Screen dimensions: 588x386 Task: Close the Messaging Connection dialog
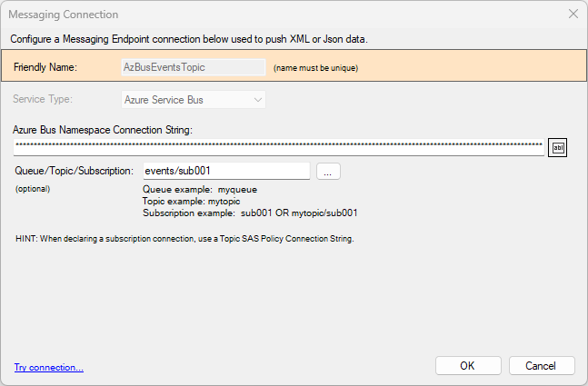(573, 15)
